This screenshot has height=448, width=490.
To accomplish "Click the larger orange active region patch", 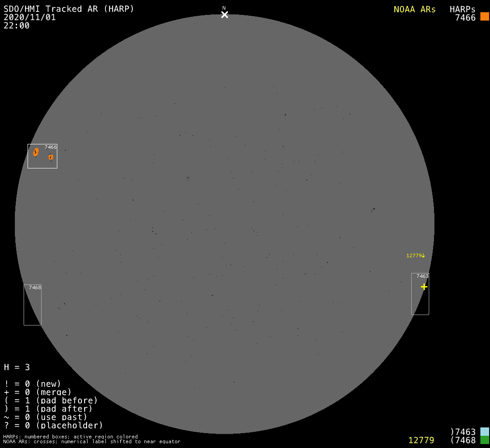I will click(x=35, y=152).
